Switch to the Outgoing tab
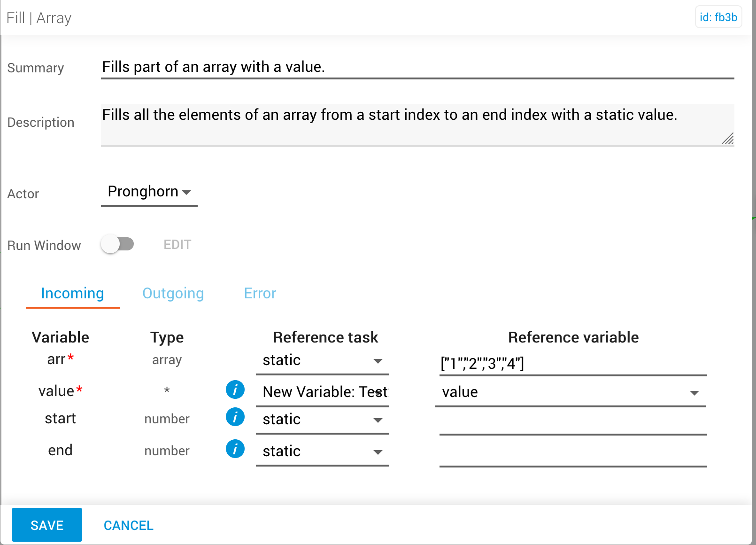The width and height of the screenshot is (756, 545). point(173,294)
